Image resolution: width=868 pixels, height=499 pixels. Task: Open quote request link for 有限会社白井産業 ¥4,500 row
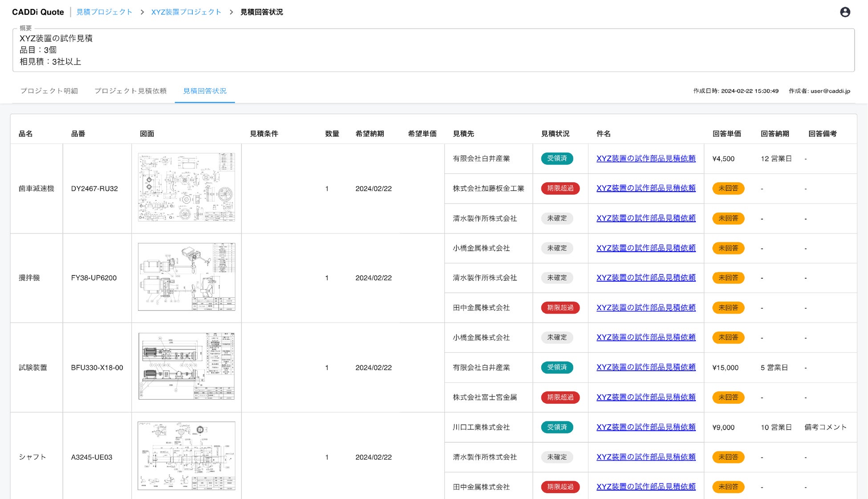tap(645, 159)
